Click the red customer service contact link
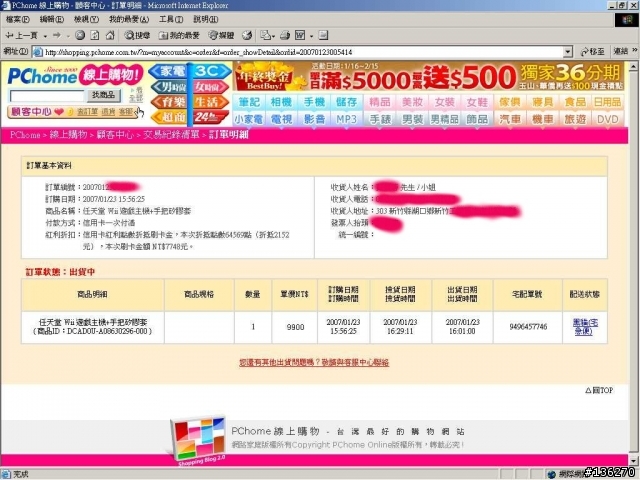 coord(314,362)
